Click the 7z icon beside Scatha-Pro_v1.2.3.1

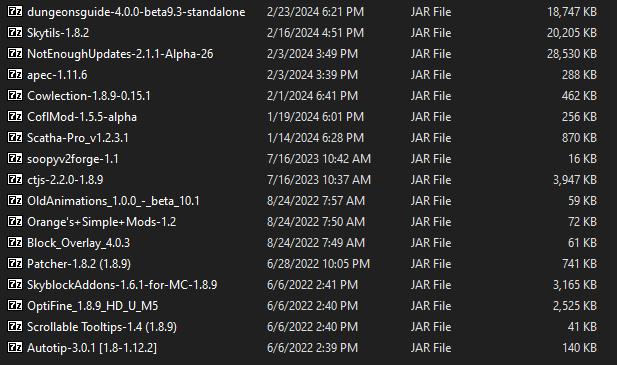tap(15, 137)
